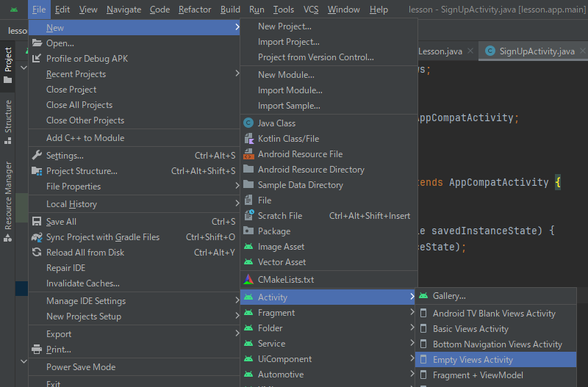The image size is (588, 387).
Task: Click the Gallery android icon
Action: 423,296
